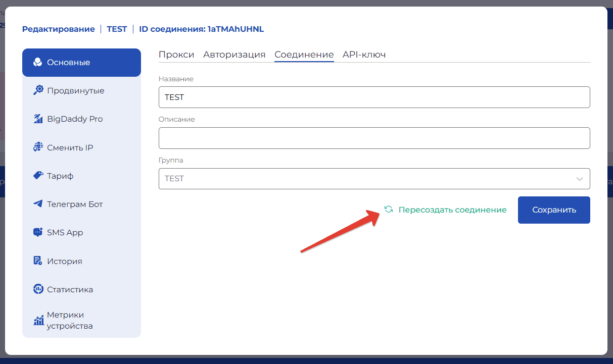The image size is (613, 364).
Task: Click the Сменить IP globe icon
Action: (x=38, y=147)
